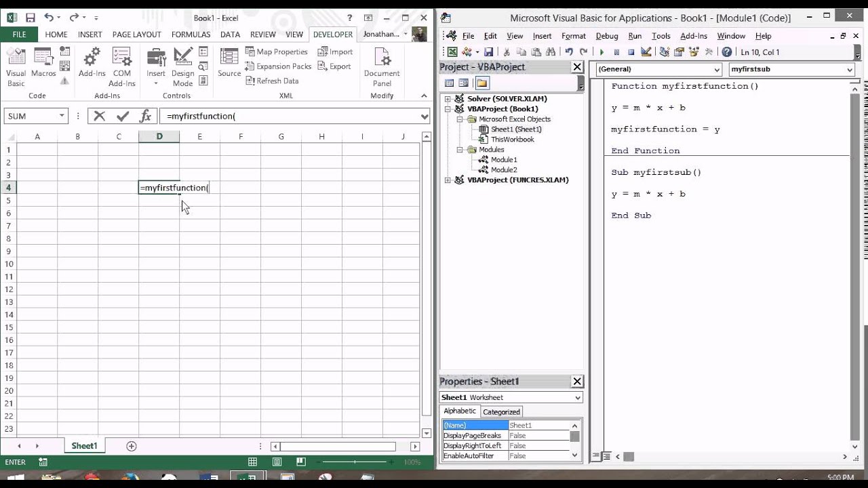Expand the Excel formula bar
The height and width of the screenshot is (488, 868).
tap(425, 117)
